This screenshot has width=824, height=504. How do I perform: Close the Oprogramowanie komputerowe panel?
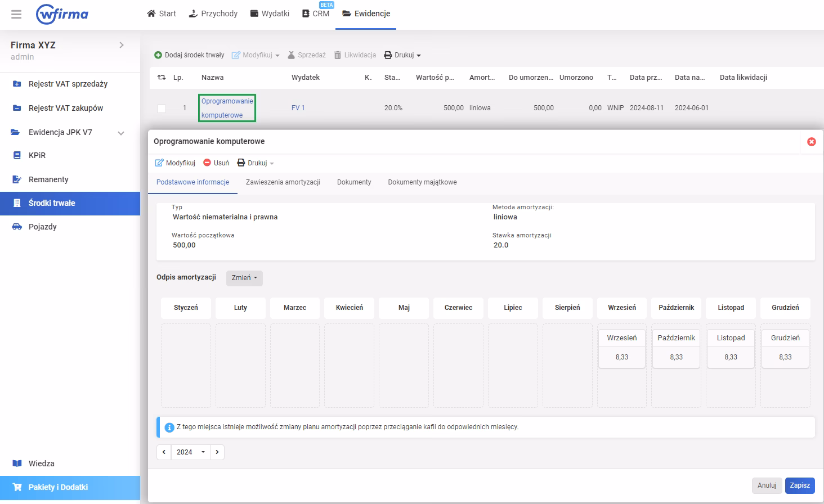coord(811,142)
